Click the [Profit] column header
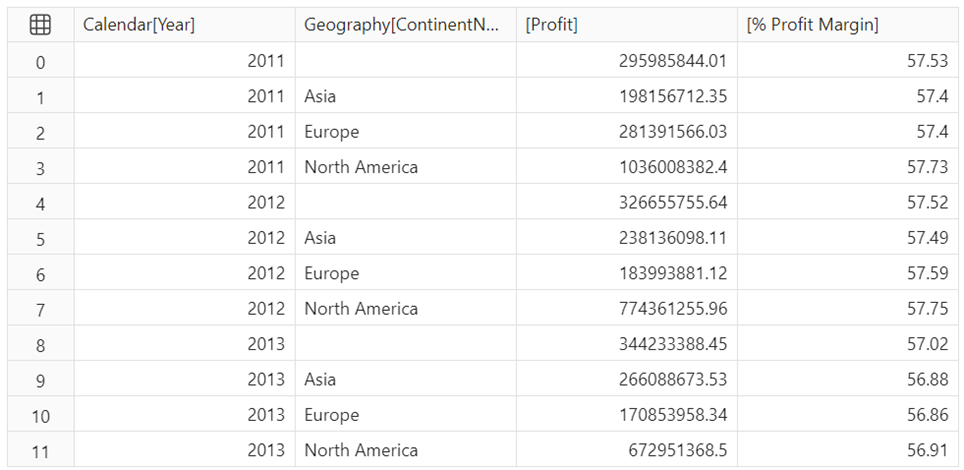 [x=552, y=26]
